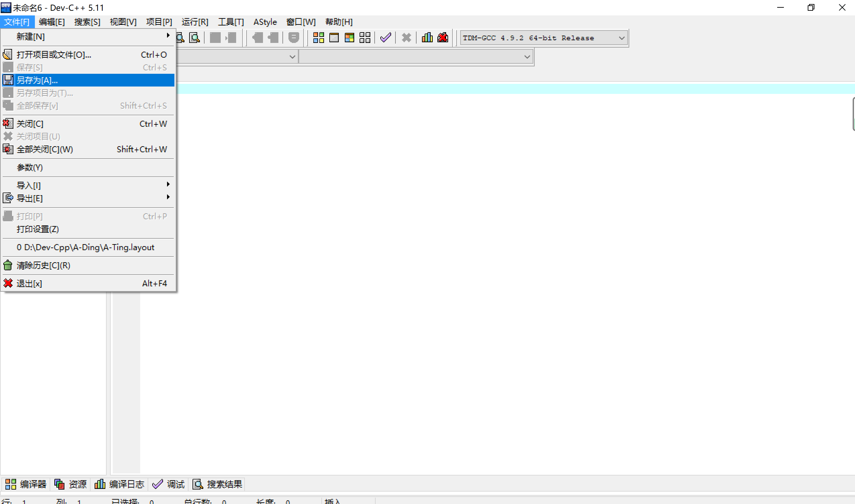Click the 退出[x] exit menu item
The width and height of the screenshot is (855, 504).
[x=29, y=283]
